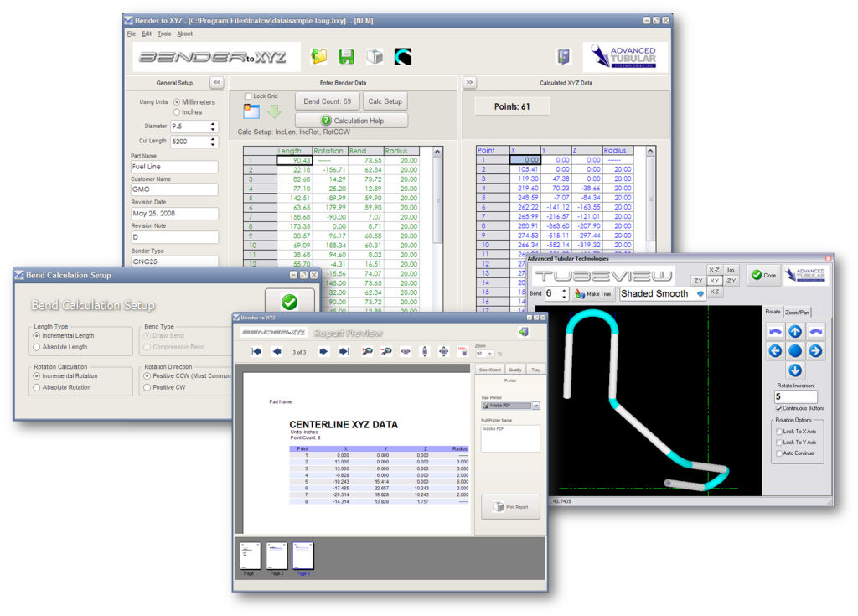Click the Calc Setup button
Viewport: 858px width, 616px height.
(x=385, y=101)
